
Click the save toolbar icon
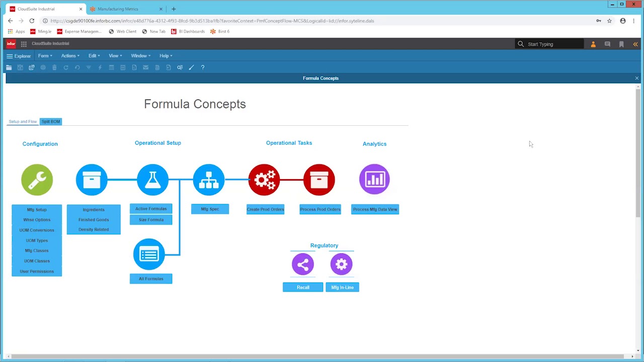(x=20, y=67)
